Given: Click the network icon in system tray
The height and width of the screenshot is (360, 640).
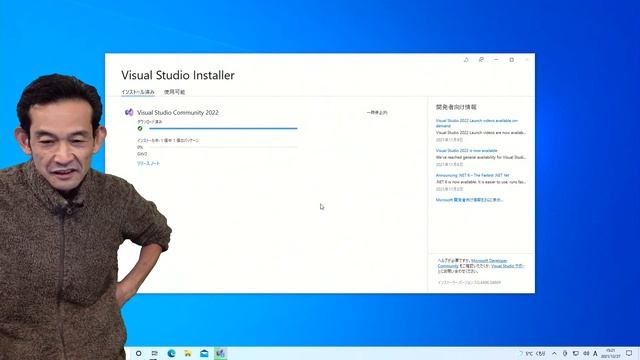Looking at the screenshot, I should tap(576, 353).
